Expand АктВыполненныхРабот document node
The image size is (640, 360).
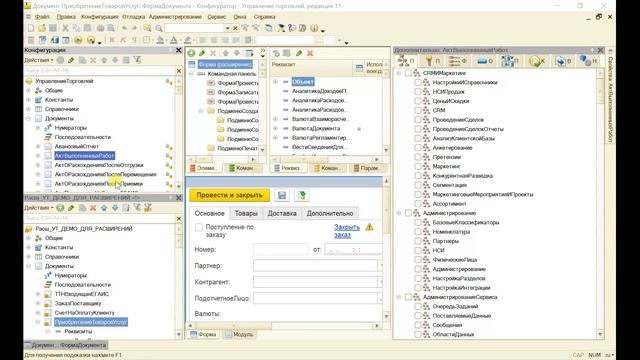[38, 156]
